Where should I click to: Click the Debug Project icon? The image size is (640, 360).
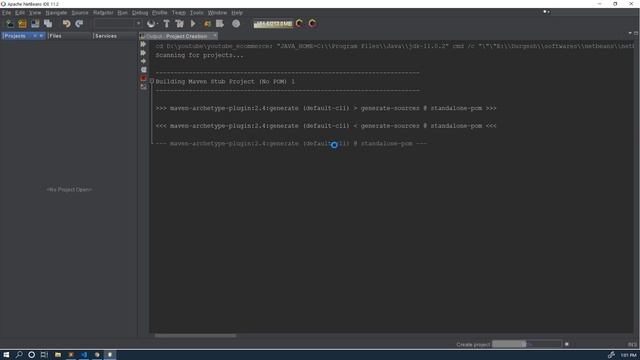click(207, 24)
